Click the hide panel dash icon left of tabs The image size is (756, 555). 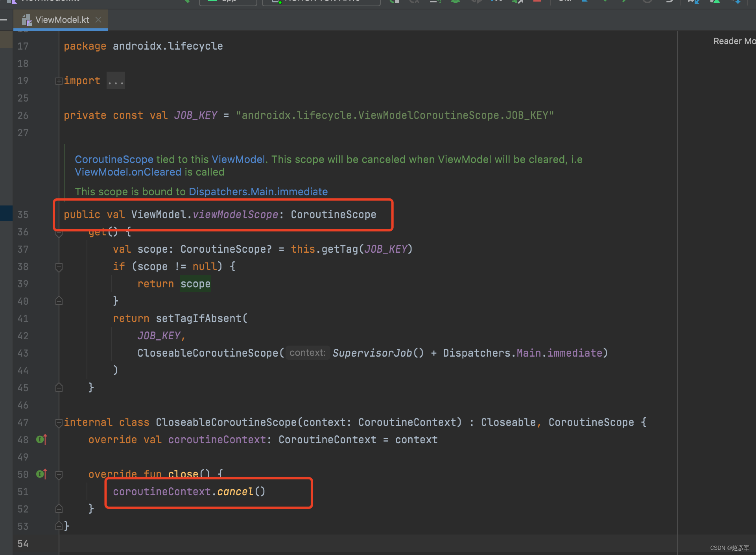(x=4, y=20)
